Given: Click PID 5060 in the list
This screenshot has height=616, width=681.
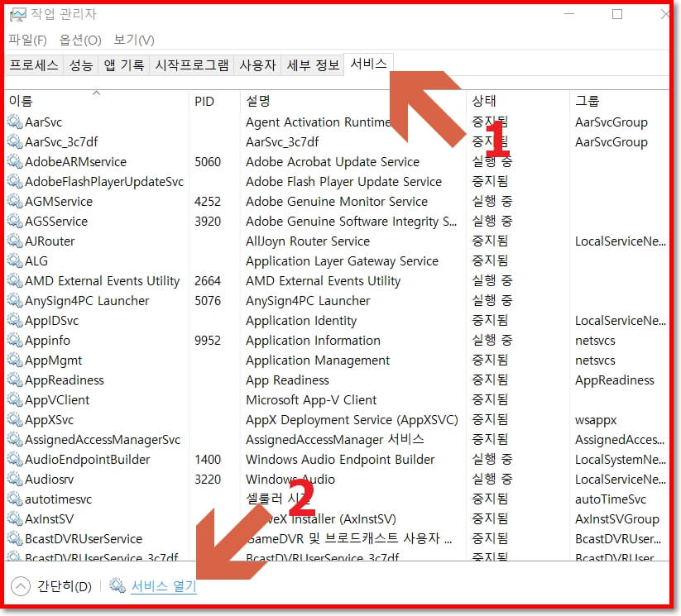Looking at the screenshot, I should point(208,161).
